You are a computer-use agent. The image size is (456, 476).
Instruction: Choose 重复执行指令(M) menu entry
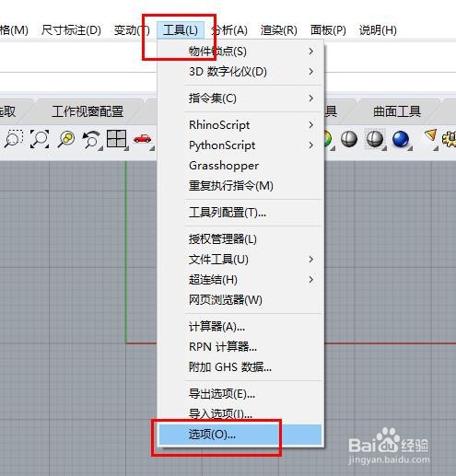click(x=240, y=186)
